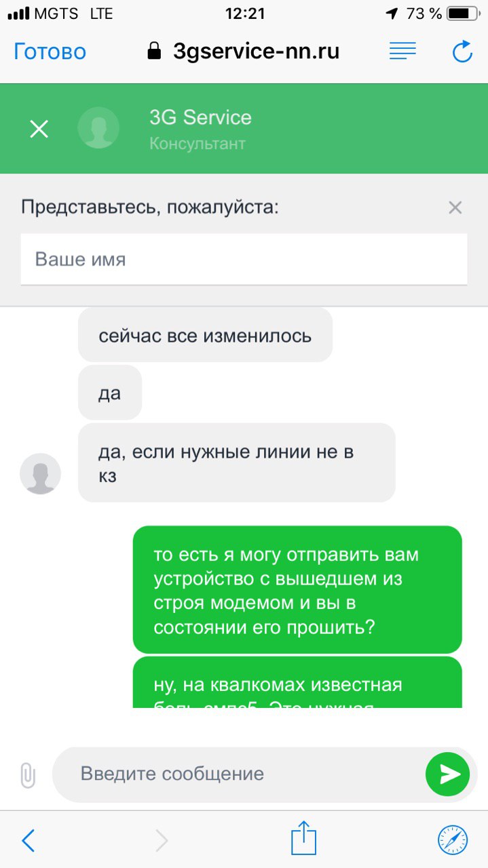Viewport: 488px width, 868px height.
Task: Open Reader view lines icon
Action: [402, 51]
